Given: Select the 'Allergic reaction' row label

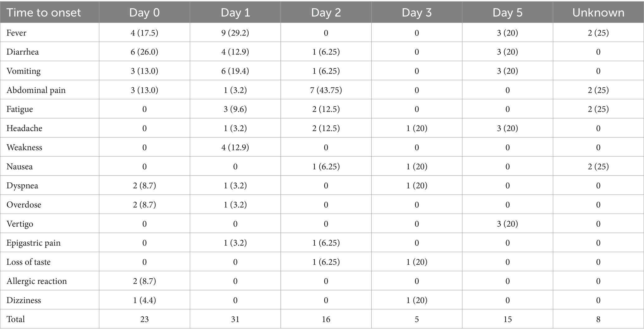Looking at the screenshot, I should coord(37,281).
